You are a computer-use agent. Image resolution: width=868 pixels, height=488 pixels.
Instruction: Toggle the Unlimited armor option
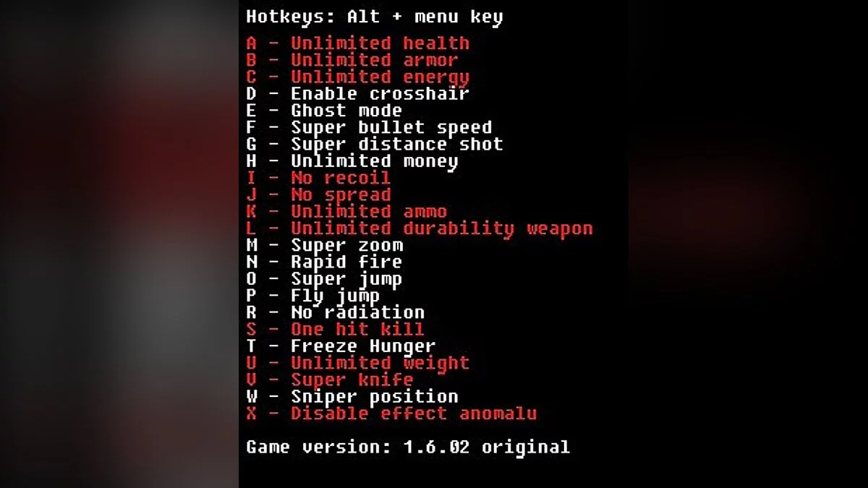[x=352, y=60]
